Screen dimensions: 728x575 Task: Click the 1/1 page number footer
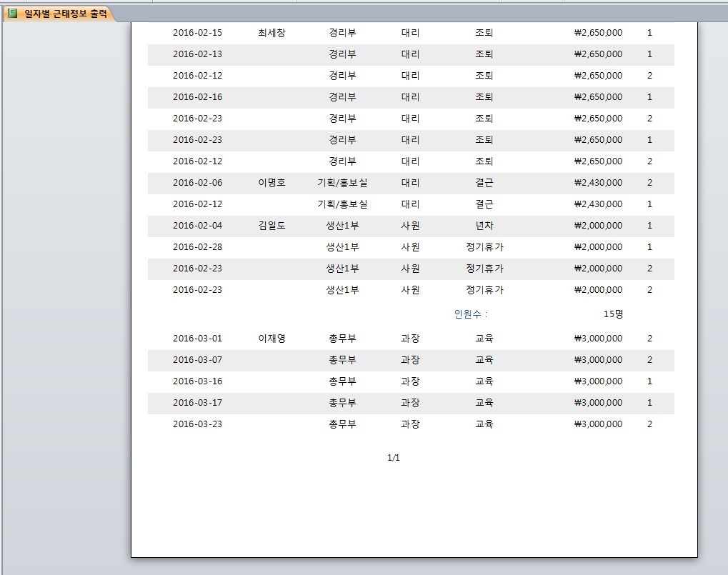(393, 458)
